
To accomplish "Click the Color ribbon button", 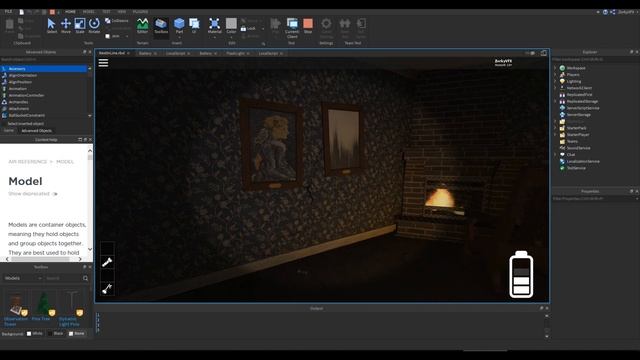I will click(231, 25).
